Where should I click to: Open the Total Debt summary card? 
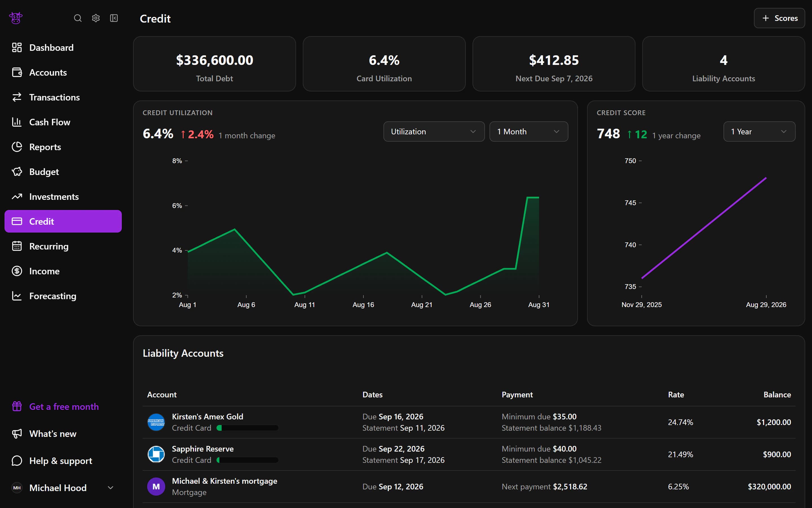pos(214,64)
